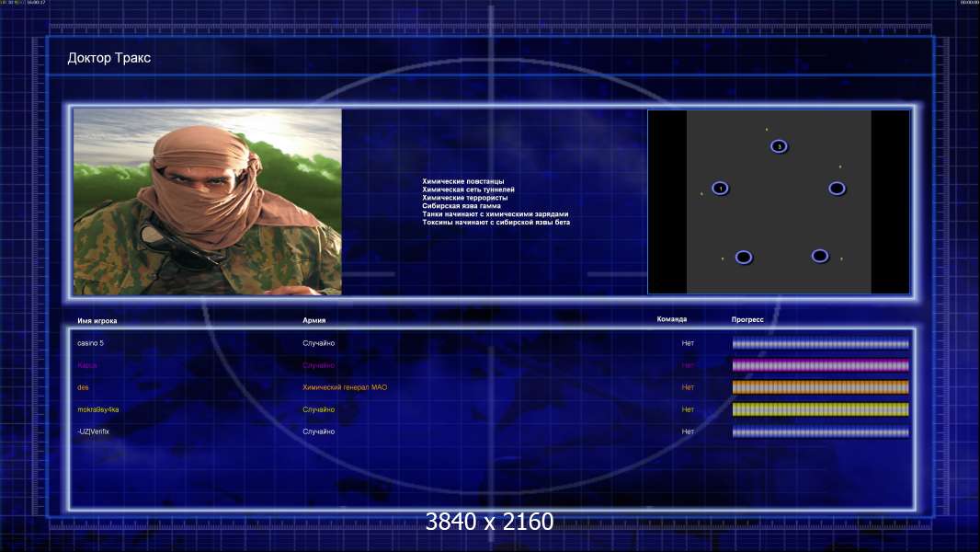This screenshot has width=980, height=552.
Task: Click team value Нет for des
Action: 688,387
